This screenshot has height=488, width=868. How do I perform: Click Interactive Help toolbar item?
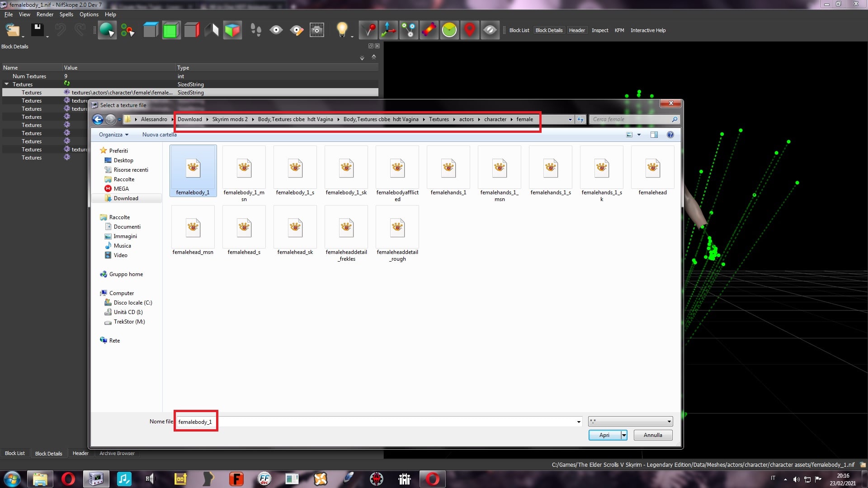[648, 30]
